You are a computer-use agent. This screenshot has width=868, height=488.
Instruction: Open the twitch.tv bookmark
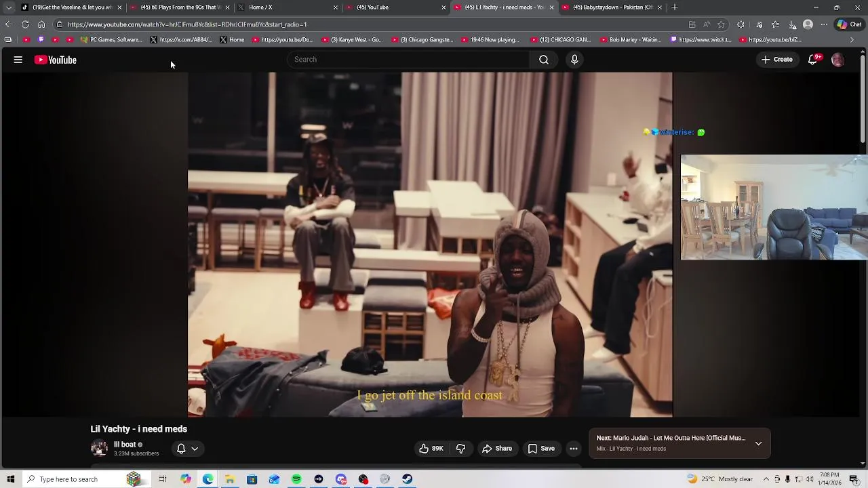[x=701, y=39]
